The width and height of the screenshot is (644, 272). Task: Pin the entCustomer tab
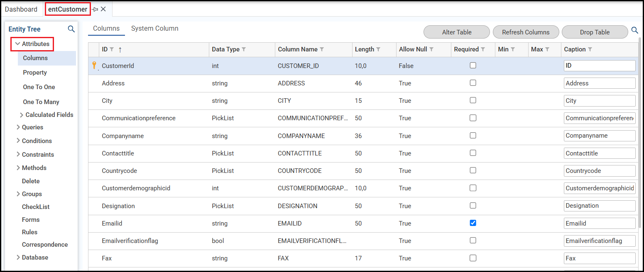(x=95, y=9)
